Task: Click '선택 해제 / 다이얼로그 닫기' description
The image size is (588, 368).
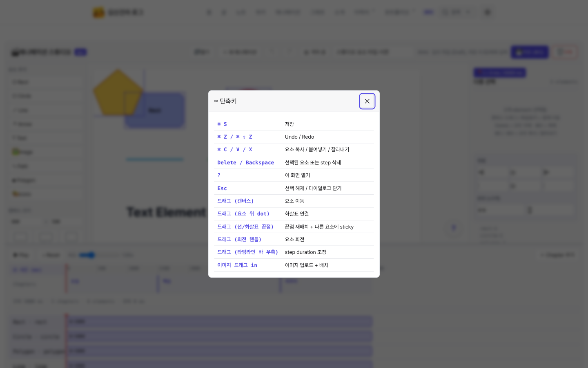Action: [x=313, y=188]
